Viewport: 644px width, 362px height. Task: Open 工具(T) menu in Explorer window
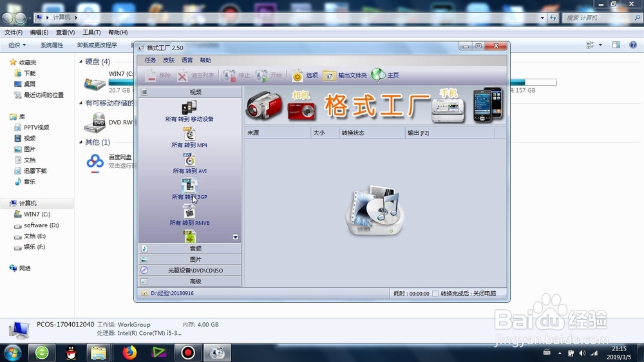point(91,32)
